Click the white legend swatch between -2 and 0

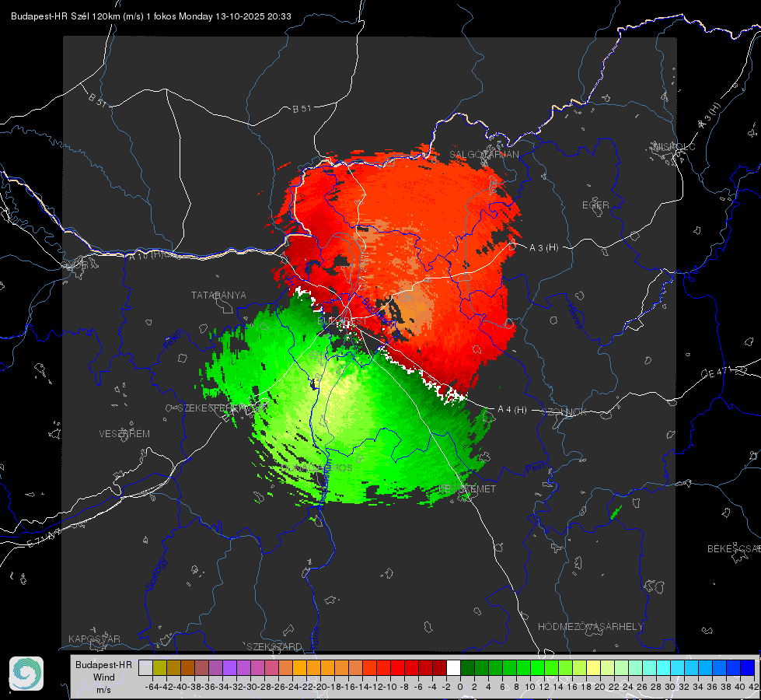453,667
